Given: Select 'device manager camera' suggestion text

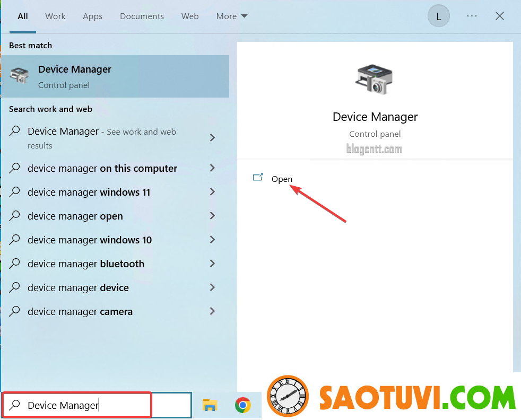Looking at the screenshot, I should pyautogui.click(x=80, y=311).
